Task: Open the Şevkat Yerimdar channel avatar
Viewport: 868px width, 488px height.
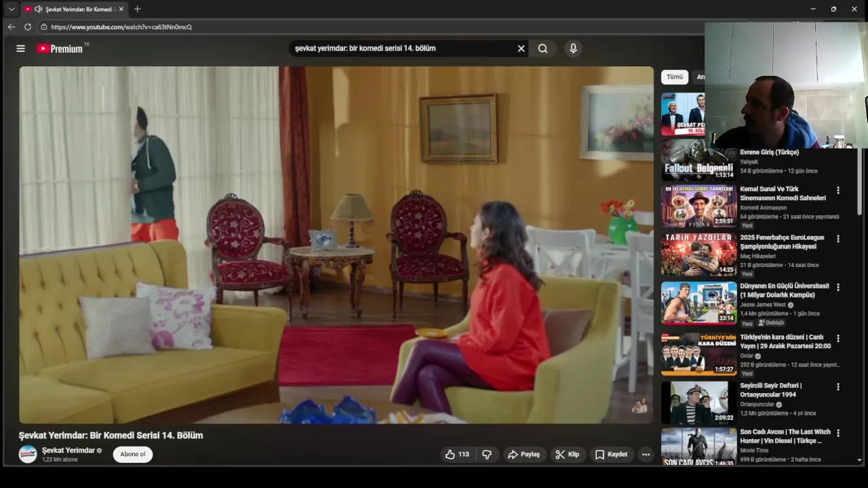Action: pos(28,454)
